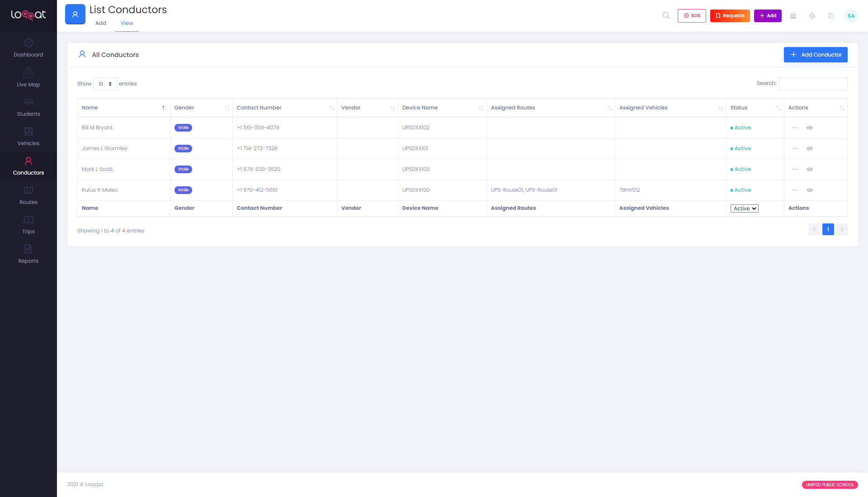Click the Add Conductor button
The width and height of the screenshot is (868, 497).
(815, 55)
